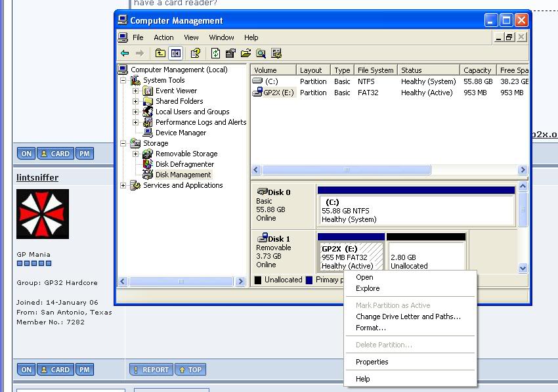Image resolution: width=558 pixels, height=392 pixels.
Task: Click the open folder toolbar icon
Action: coord(246,54)
